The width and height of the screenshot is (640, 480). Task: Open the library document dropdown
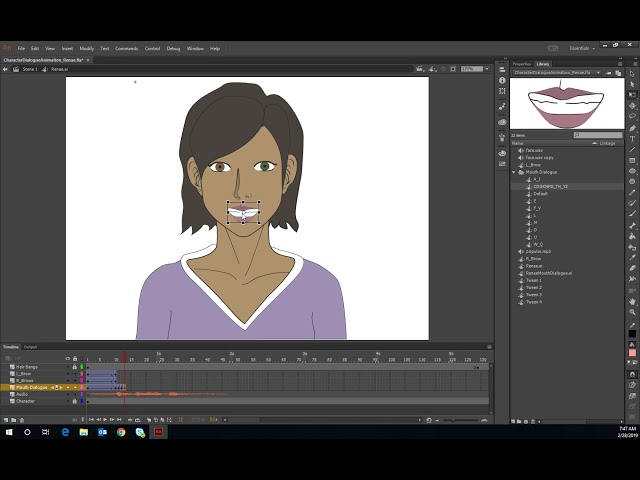pyautogui.click(x=598, y=73)
